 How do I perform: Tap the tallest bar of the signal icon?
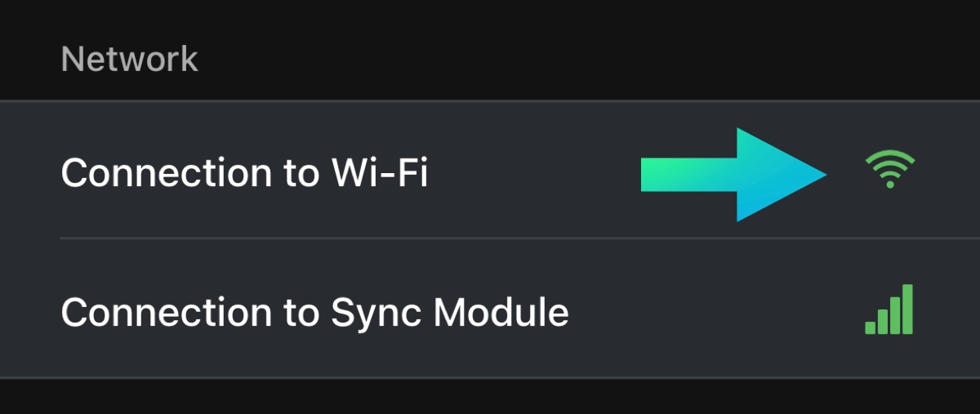point(907,309)
